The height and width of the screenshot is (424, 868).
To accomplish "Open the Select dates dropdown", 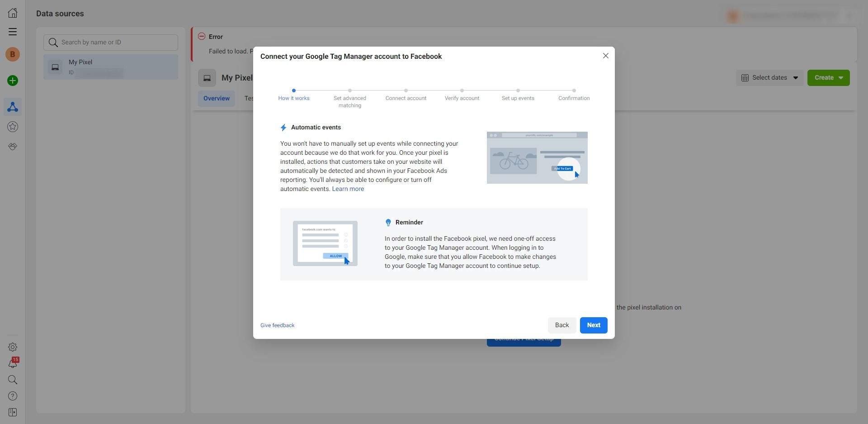I will 770,78.
